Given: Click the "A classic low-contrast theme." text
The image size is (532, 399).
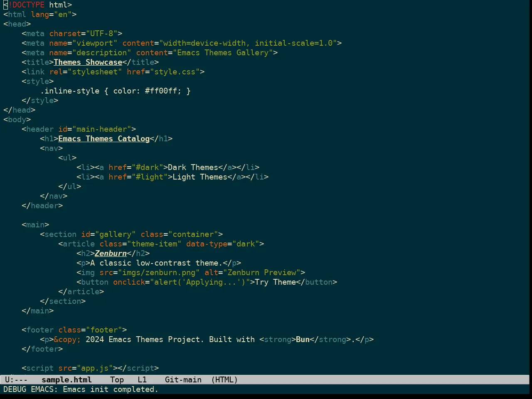Looking at the screenshot, I should (x=156, y=263).
